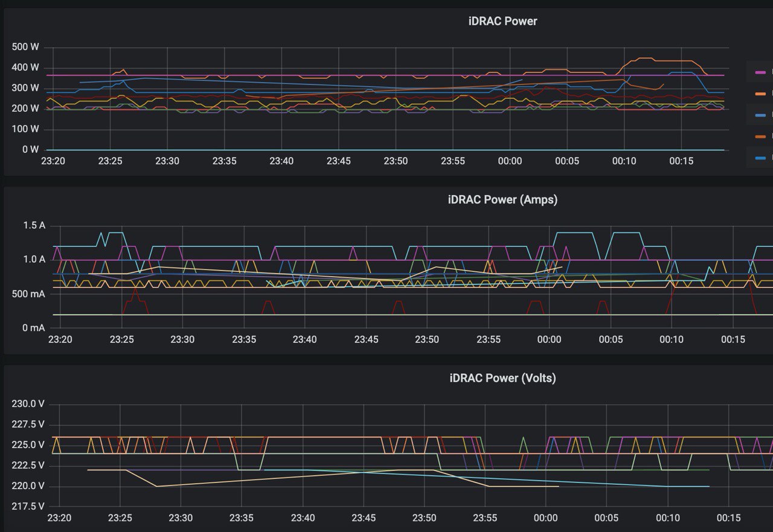Click the light orange legend swatch below magenta
Viewport: 773px width, 532px height.
[760, 94]
